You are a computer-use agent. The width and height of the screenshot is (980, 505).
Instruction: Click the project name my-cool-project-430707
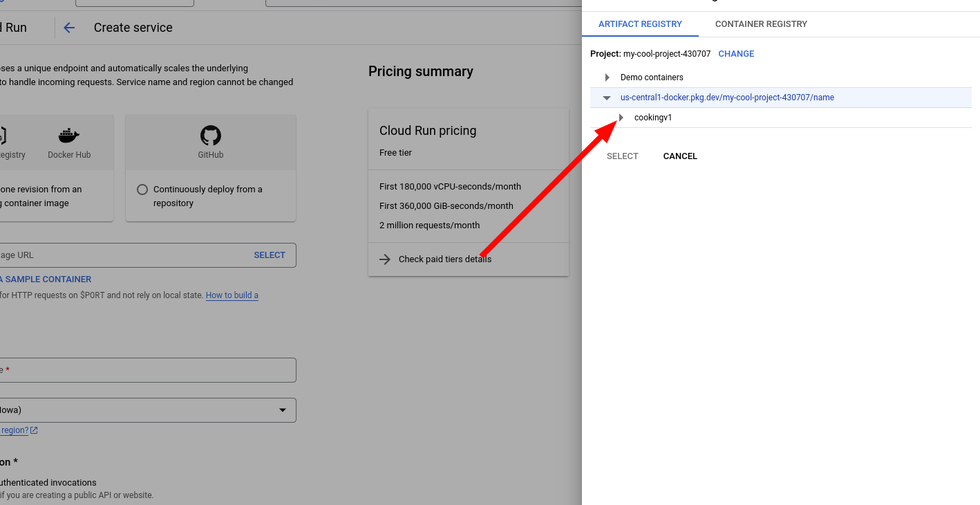click(x=667, y=54)
